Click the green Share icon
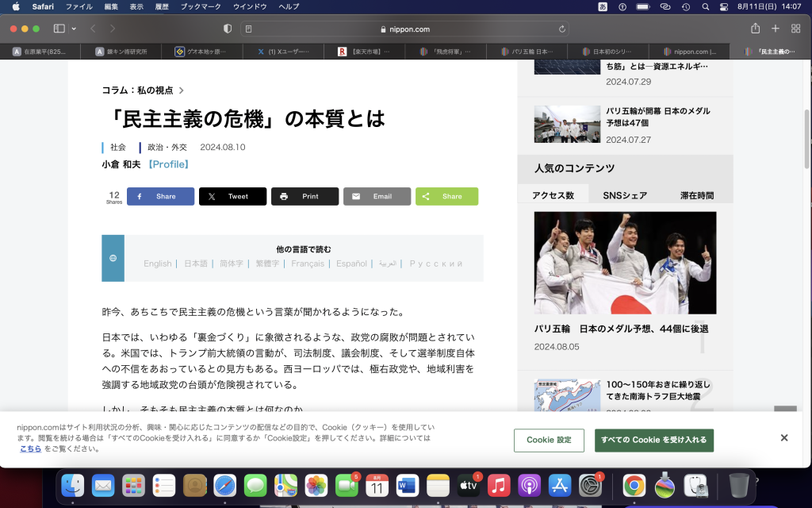812x508 pixels. 446,195
